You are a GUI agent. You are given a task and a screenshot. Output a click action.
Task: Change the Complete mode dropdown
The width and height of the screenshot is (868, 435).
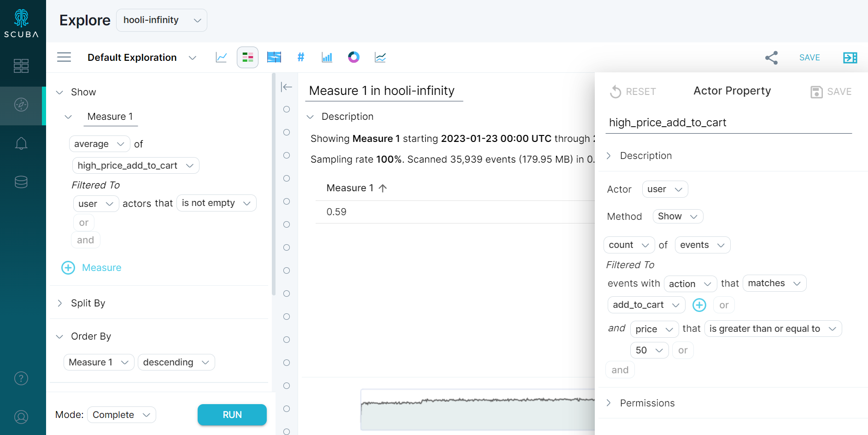[x=122, y=415]
